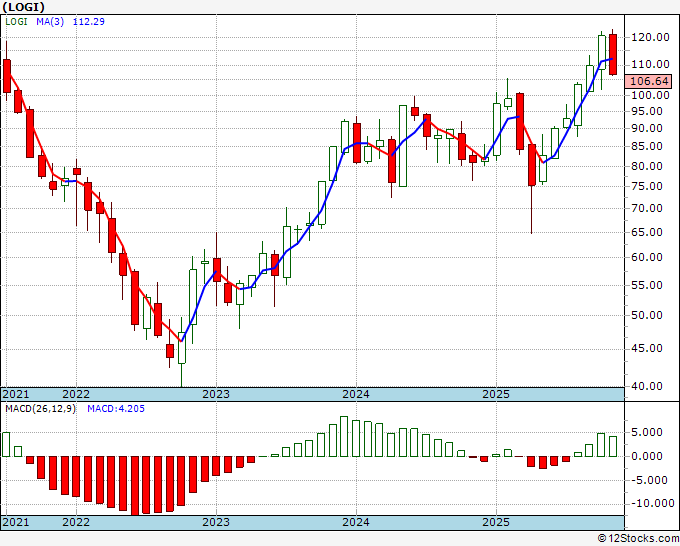Click the 75.00 price axis label
Image resolution: width=680 pixels, height=546 pixels.
pyautogui.click(x=647, y=186)
